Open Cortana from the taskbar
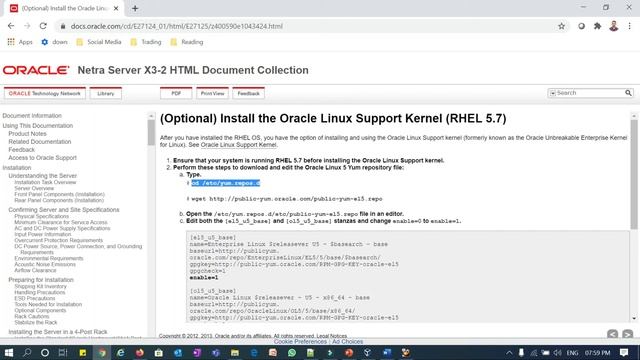 (45, 352)
